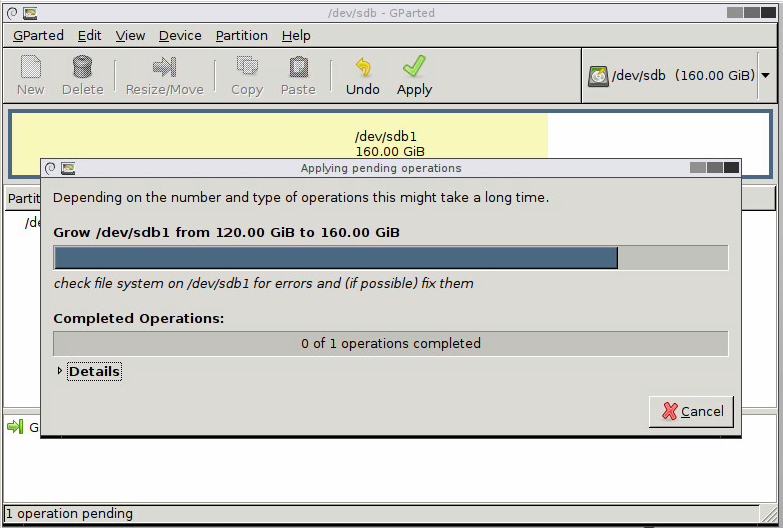Click the green arrow pending operation icon
The image size is (783, 528).
(x=15, y=427)
